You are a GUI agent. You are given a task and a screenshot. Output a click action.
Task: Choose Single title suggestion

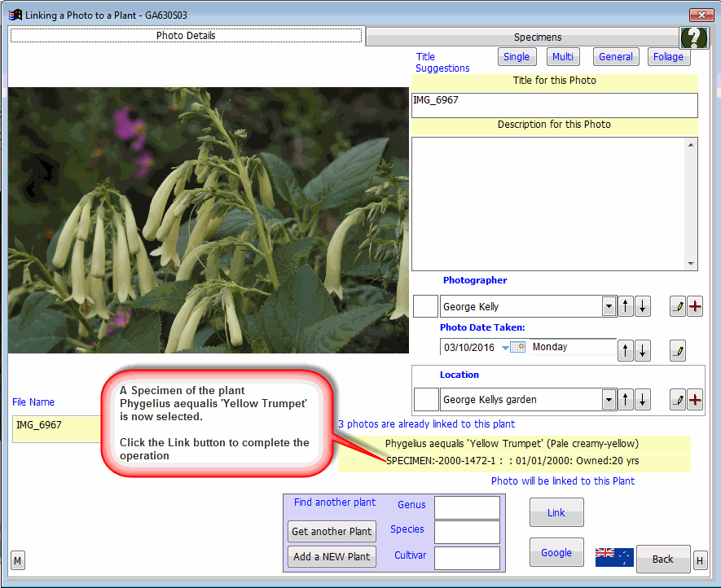(x=517, y=57)
